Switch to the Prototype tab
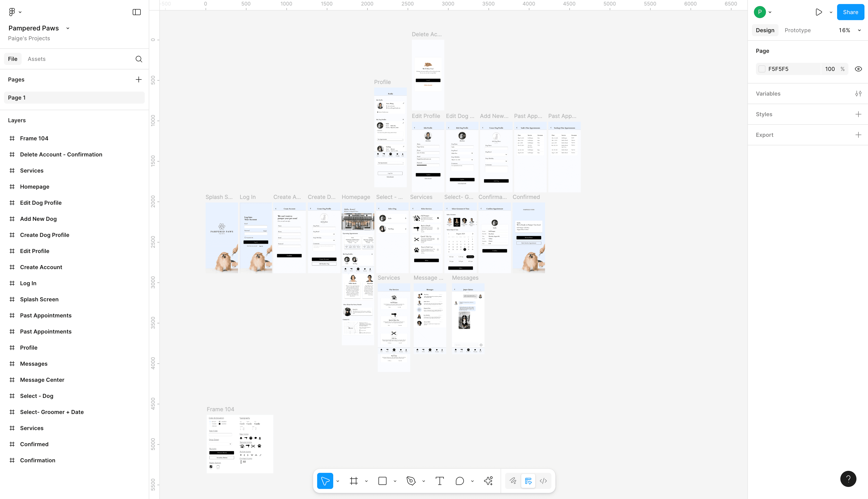The width and height of the screenshot is (868, 499). coord(797,30)
